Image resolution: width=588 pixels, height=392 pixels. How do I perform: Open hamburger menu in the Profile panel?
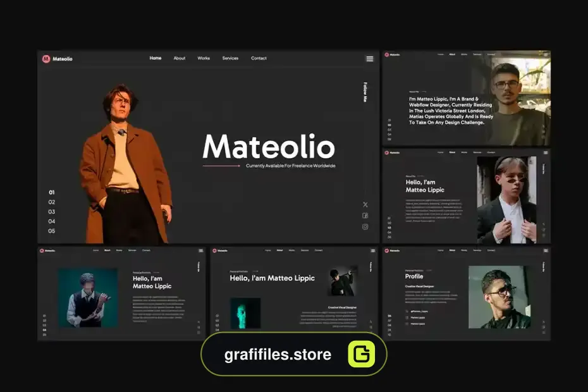(x=546, y=250)
